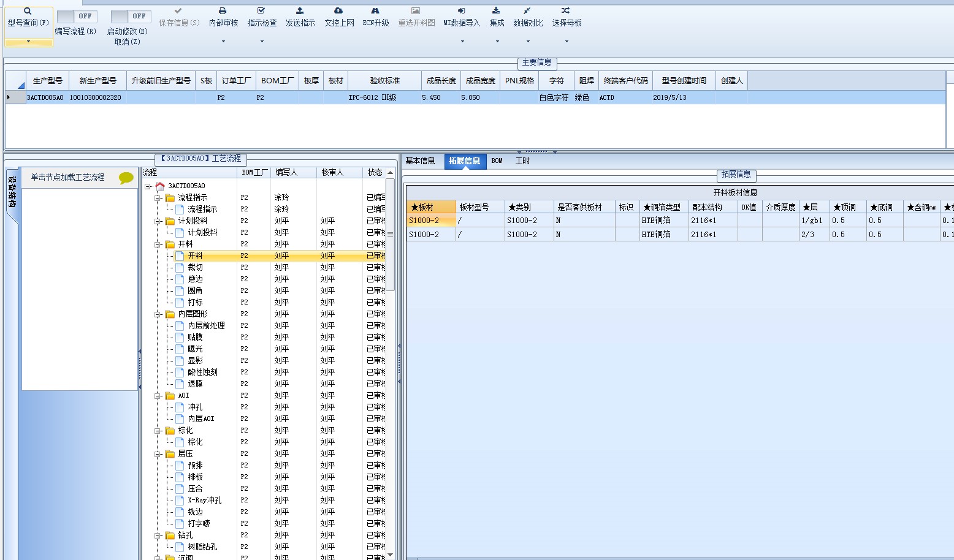The width and height of the screenshot is (954, 560).
Task: Click the 重选开料图 image icon
Action: 416,11
